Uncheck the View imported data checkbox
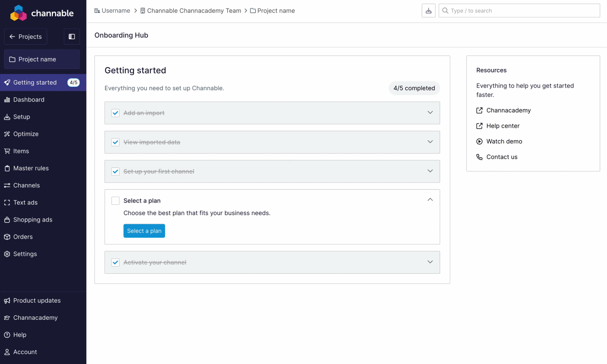This screenshot has width=607, height=364. pos(116,142)
